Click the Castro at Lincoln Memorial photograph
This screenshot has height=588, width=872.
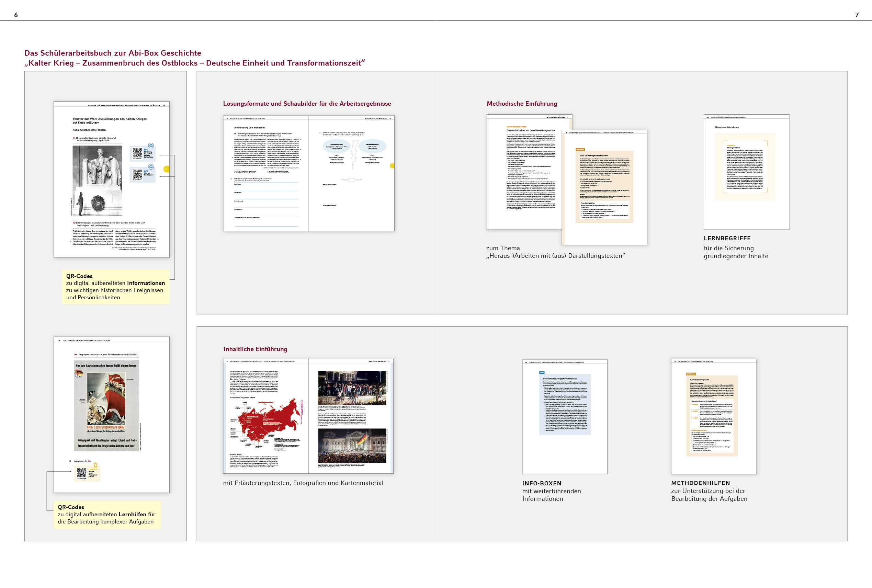(97, 180)
